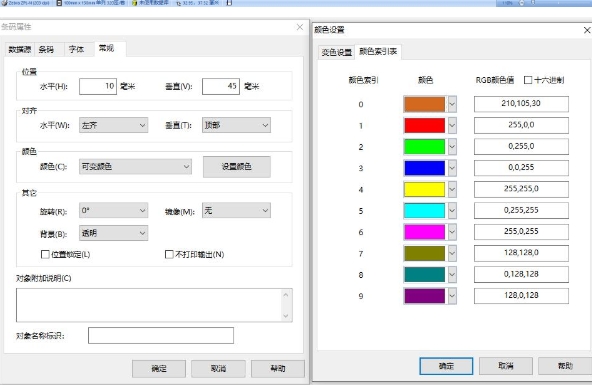
Task: Close the 颜色设置 dialog
Action: tap(587, 30)
